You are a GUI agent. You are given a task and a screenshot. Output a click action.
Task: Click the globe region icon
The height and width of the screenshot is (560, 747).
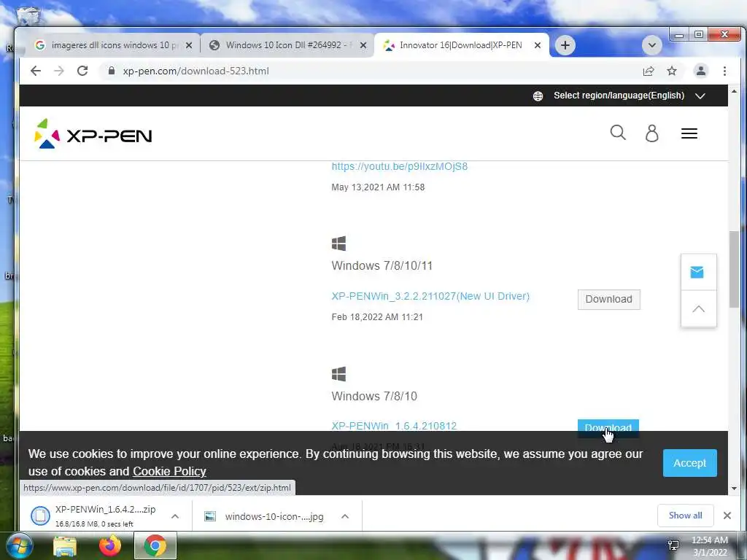coord(538,96)
